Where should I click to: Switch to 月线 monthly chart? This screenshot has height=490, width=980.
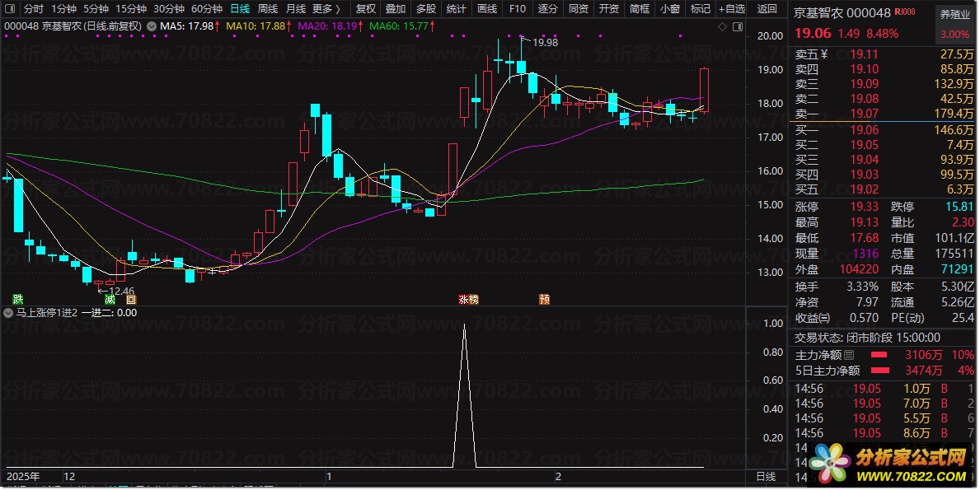pos(296,9)
